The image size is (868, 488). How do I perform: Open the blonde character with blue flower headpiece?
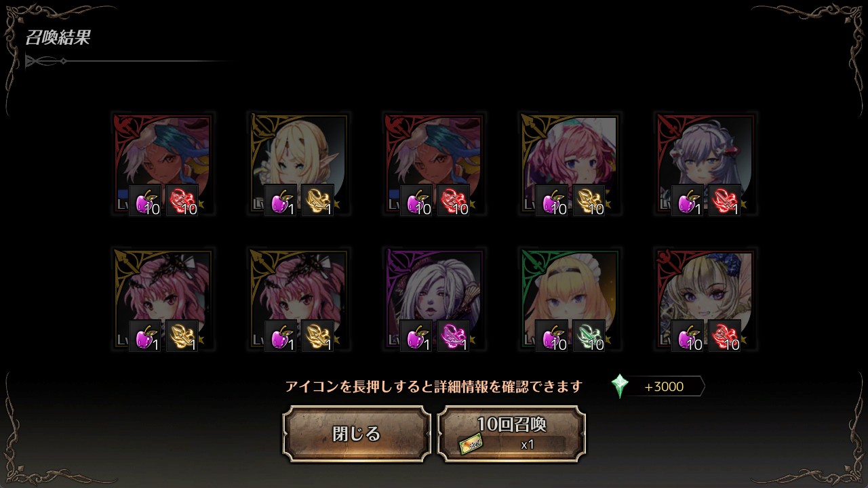[x=705, y=299]
